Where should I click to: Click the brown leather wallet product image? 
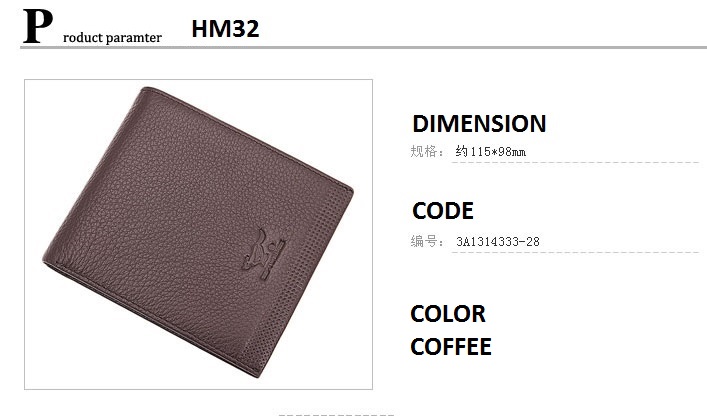198,232
